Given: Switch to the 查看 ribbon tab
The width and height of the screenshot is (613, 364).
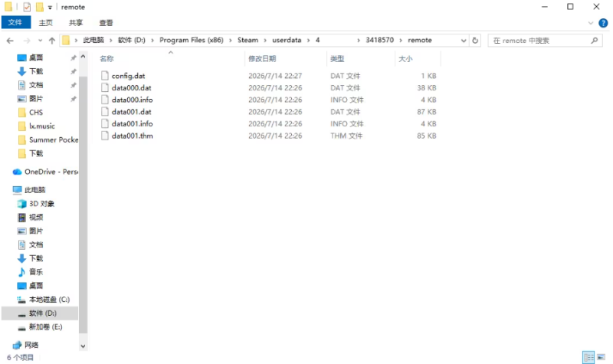Looking at the screenshot, I should 106,23.
